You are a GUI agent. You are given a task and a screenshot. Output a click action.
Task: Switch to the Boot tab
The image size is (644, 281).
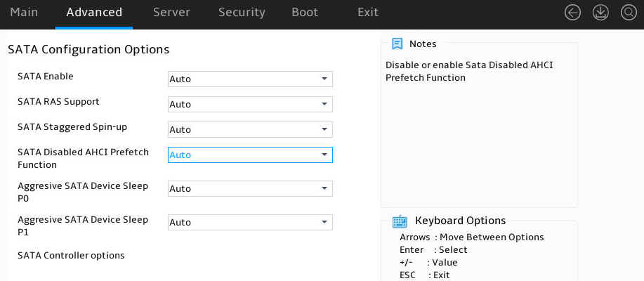click(x=305, y=13)
